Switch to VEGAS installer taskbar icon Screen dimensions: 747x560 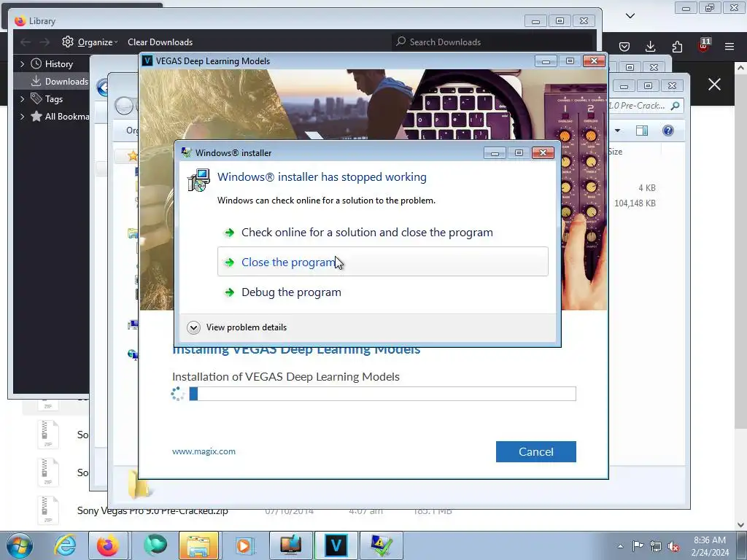click(x=336, y=545)
